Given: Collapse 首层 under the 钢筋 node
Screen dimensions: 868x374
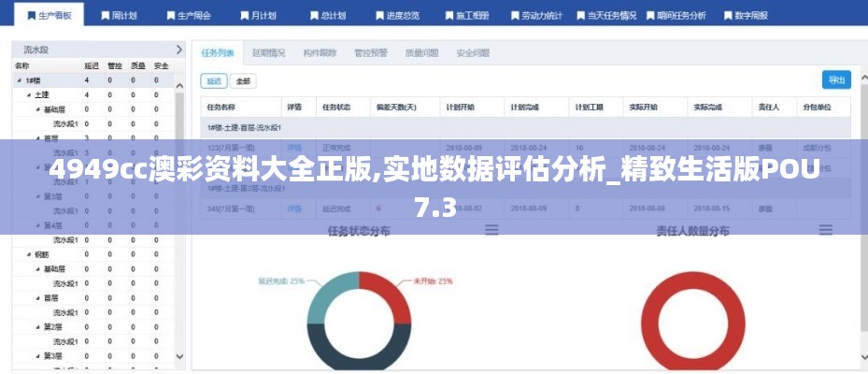Looking at the screenshot, I should pos(37,297).
